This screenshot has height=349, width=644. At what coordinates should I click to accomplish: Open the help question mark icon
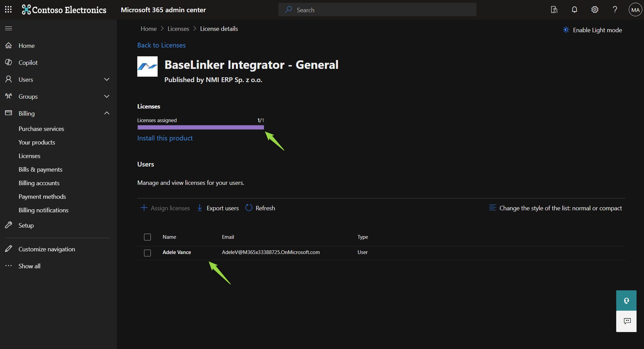pyautogui.click(x=615, y=9)
